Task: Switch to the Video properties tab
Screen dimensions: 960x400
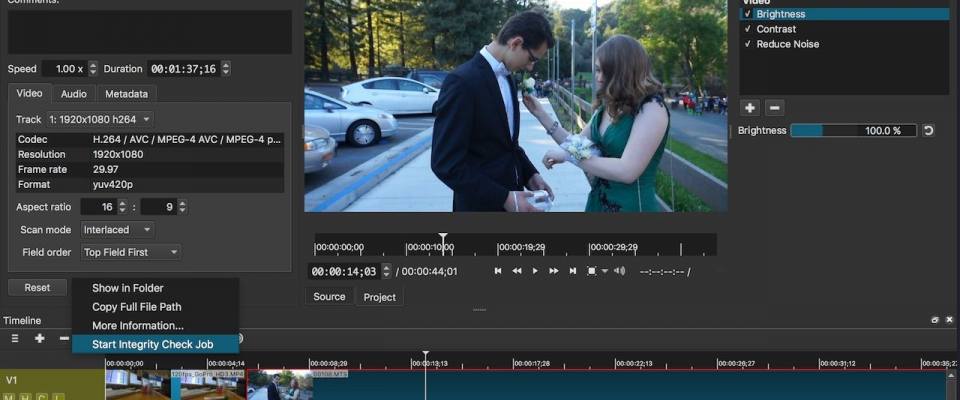Action: pyautogui.click(x=29, y=93)
